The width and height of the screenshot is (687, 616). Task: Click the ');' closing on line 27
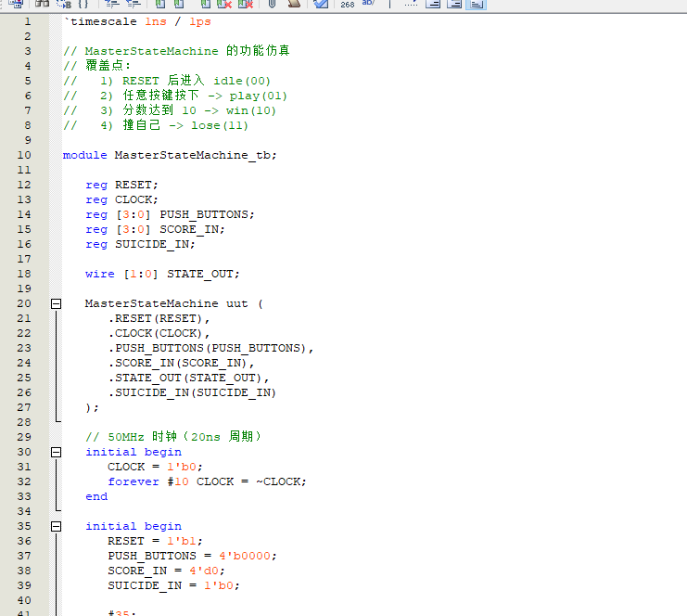(x=93, y=408)
